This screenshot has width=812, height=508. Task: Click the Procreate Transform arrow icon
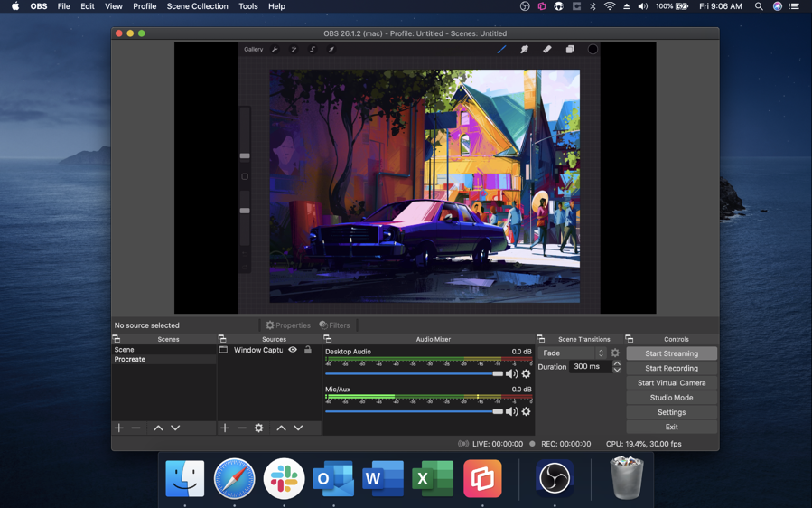[x=331, y=49]
